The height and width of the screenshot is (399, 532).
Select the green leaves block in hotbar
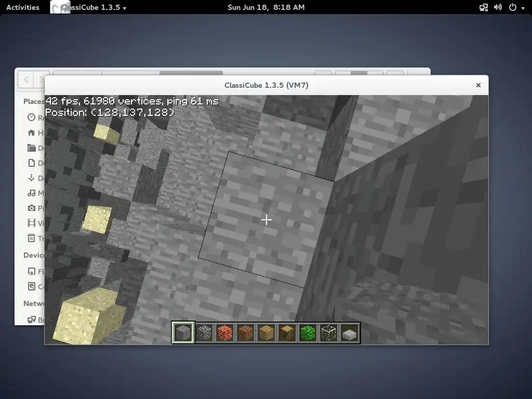pos(308,333)
